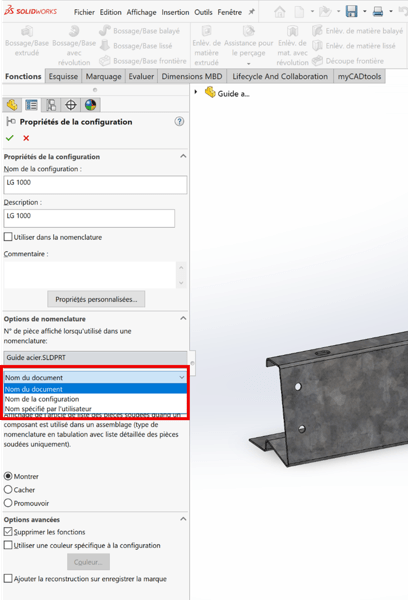Open the help icon for configuration properties
408x600 pixels.
click(179, 122)
